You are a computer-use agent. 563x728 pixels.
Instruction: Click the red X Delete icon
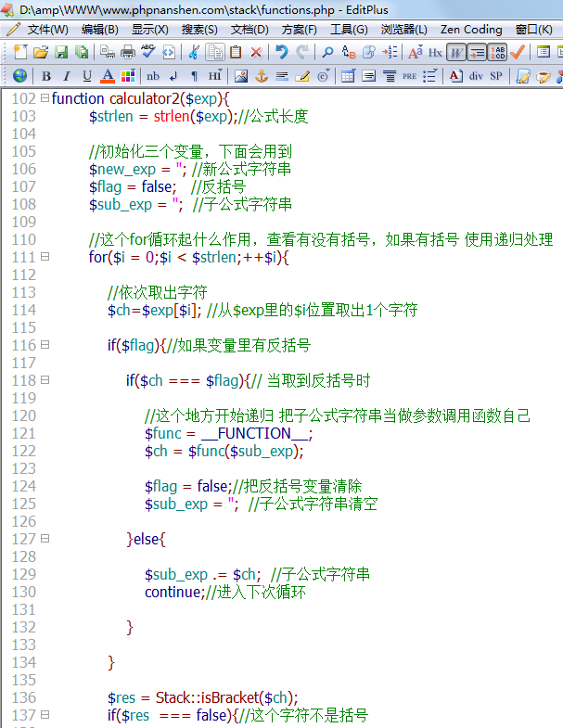pos(256,52)
